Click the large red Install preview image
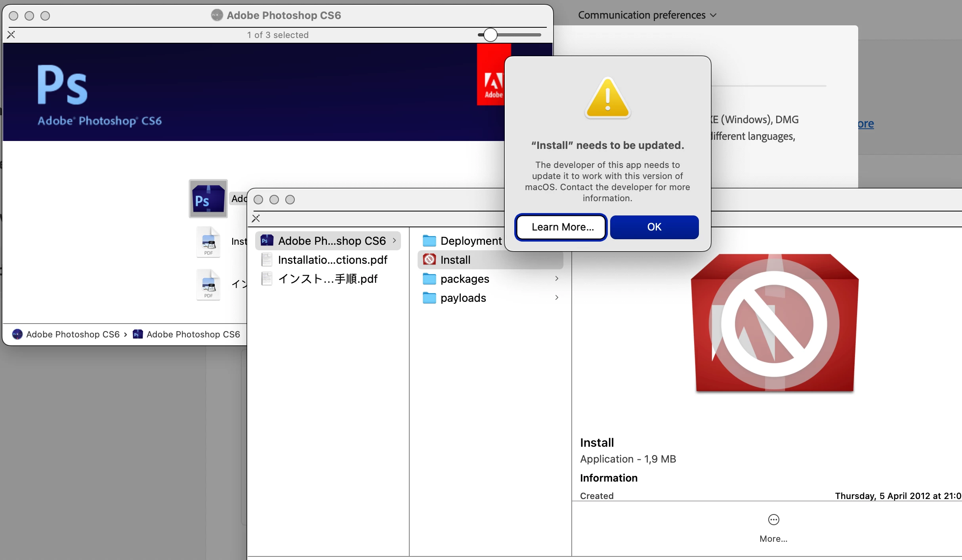Viewport: 962px width, 560px height. [x=774, y=323]
